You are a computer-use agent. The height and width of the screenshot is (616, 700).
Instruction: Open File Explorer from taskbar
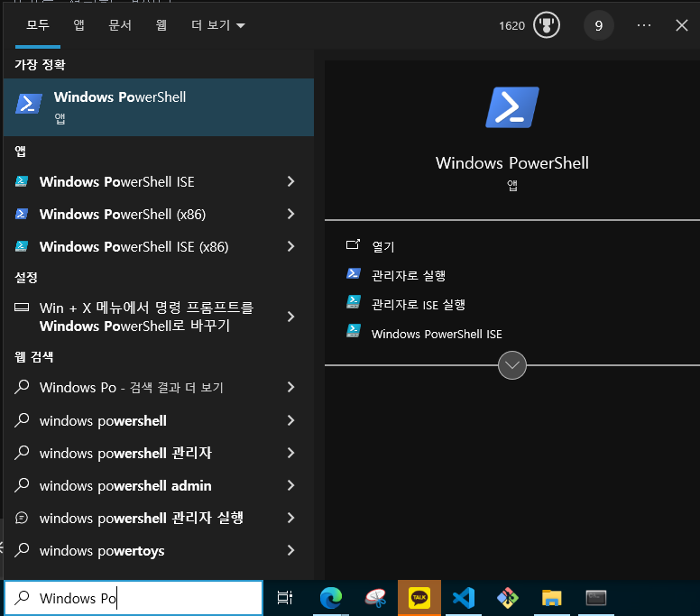point(552,598)
